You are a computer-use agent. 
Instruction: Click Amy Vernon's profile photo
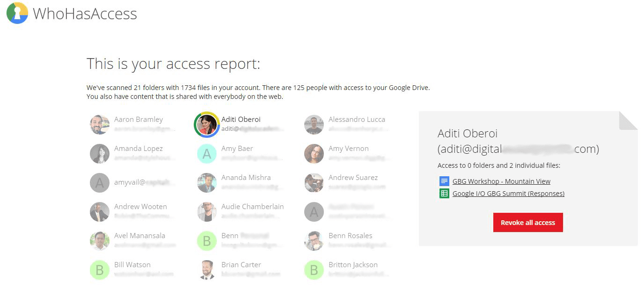314,154
